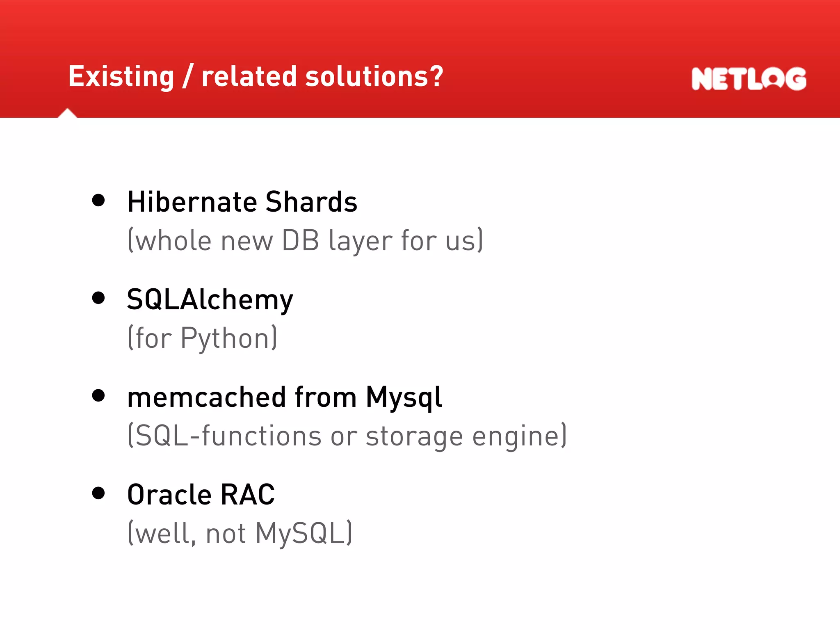Click the word "Shards" in the first bullet

click(311, 202)
